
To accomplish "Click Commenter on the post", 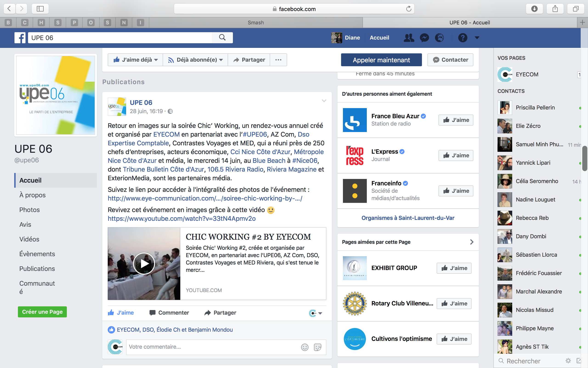I will (169, 313).
